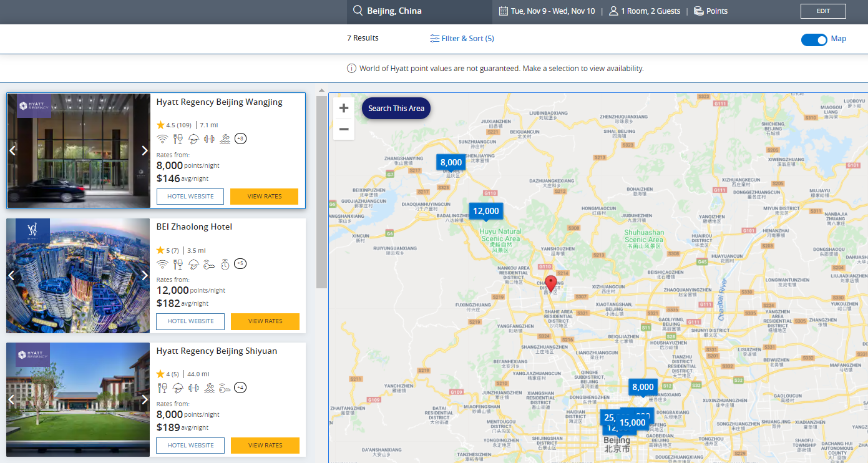Click the Hyatt Regency Beijing Shiyuan lawn photo

(x=79, y=400)
